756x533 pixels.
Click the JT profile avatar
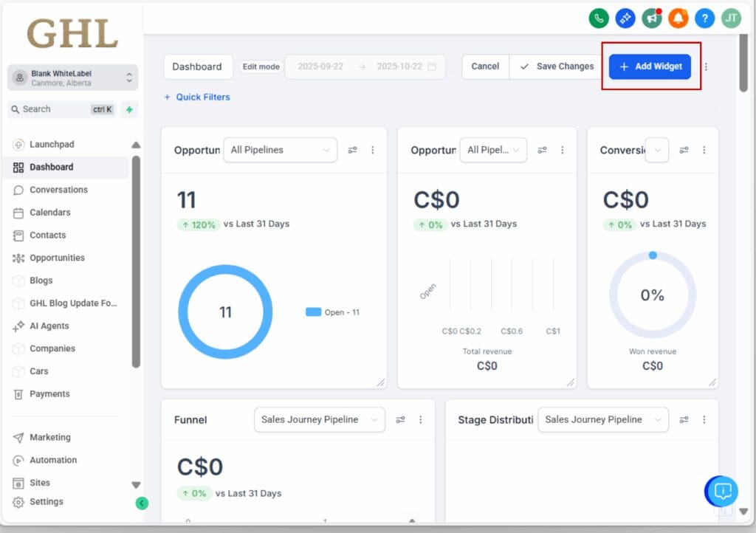731,18
